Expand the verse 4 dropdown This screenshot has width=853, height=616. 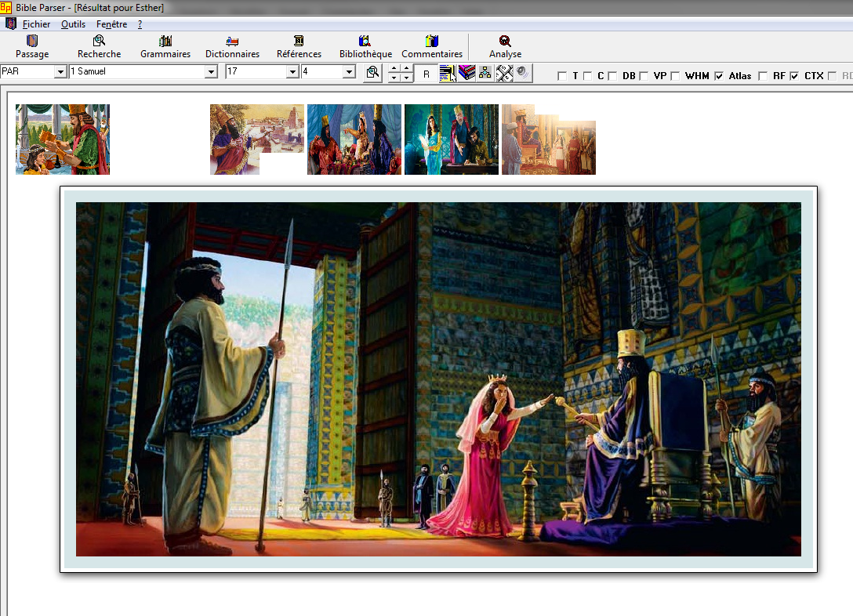[x=349, y=72]
